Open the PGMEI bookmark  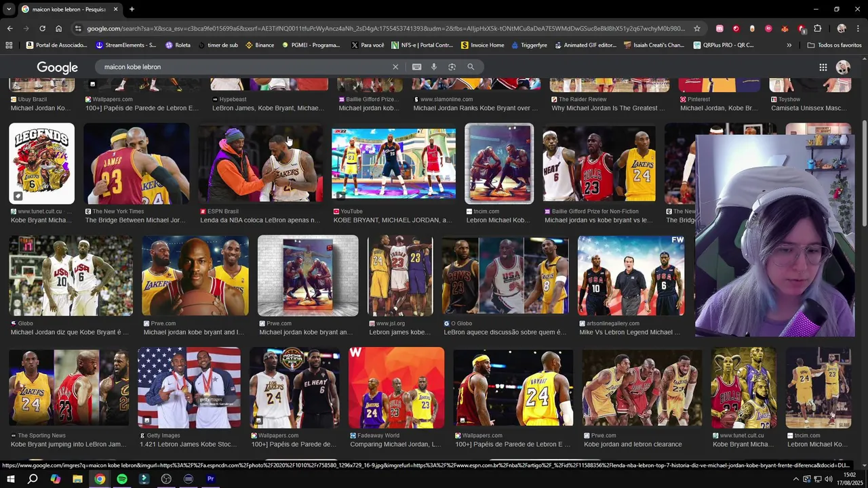[x=311, y=45]
